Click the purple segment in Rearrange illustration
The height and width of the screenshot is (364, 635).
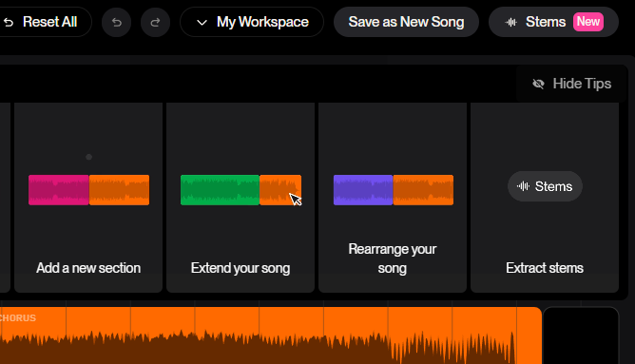363,190
